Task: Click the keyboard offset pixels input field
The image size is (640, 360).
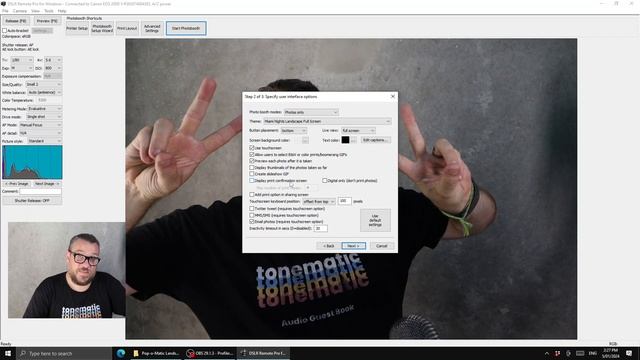Action: tap(344, 201)
